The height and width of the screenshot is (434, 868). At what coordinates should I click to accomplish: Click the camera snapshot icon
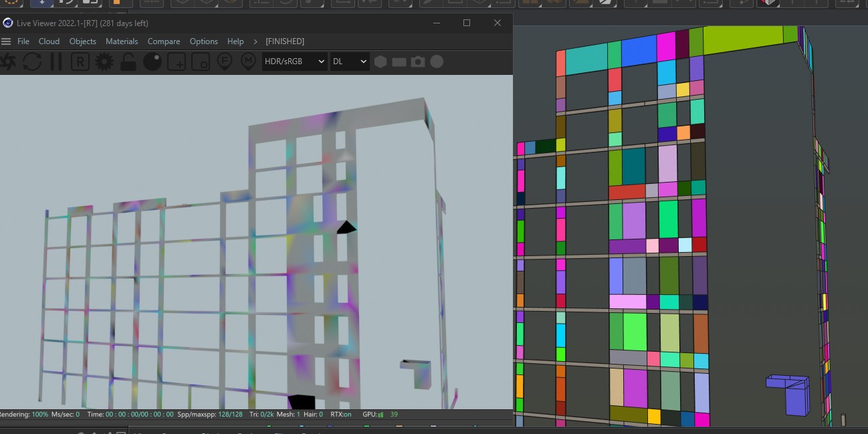tap(418, 62)
